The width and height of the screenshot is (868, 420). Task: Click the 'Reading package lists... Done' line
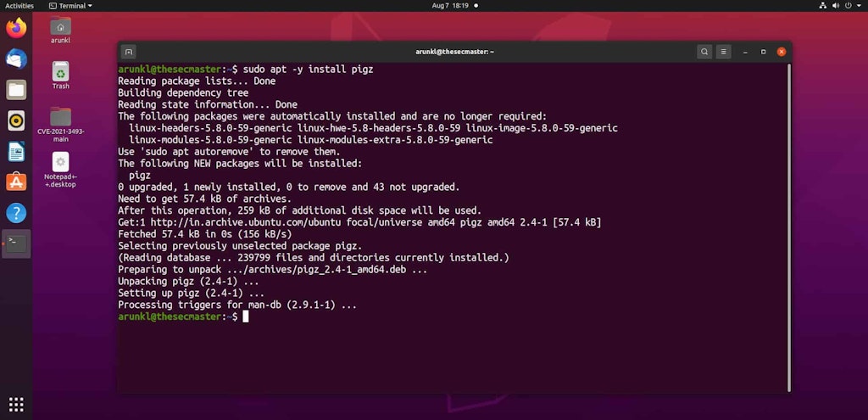[x=197, y=81]
